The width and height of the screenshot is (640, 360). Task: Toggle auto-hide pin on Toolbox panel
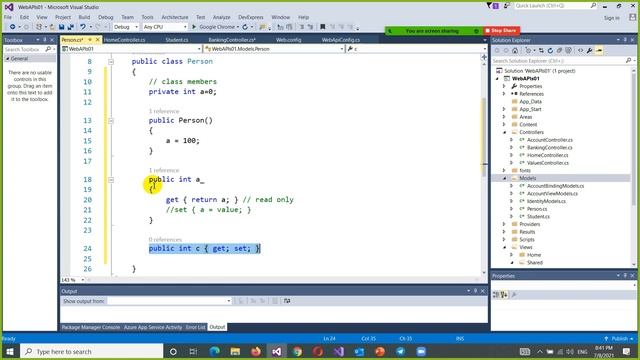tap(44, 40)
